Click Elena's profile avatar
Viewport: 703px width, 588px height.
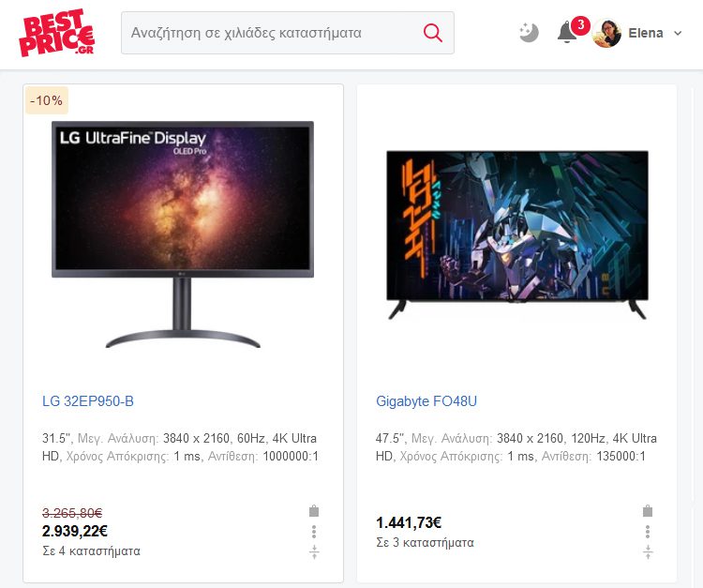pyautogui.click(x=606, y=33)
